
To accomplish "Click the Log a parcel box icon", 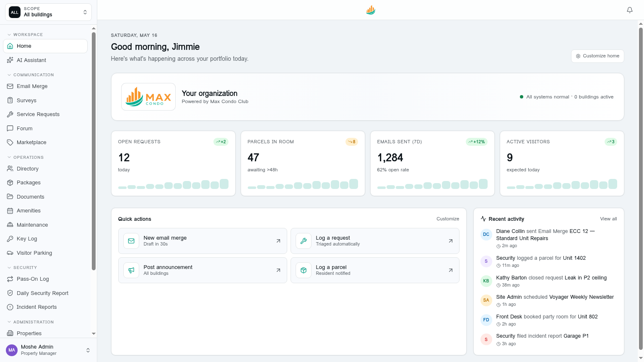I will pyautogui.click(x=304, y=270).
